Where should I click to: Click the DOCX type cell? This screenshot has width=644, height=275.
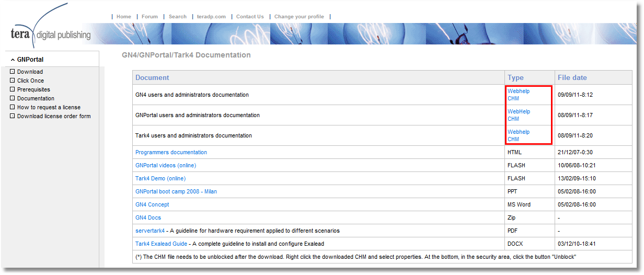[x=515, y=244]
